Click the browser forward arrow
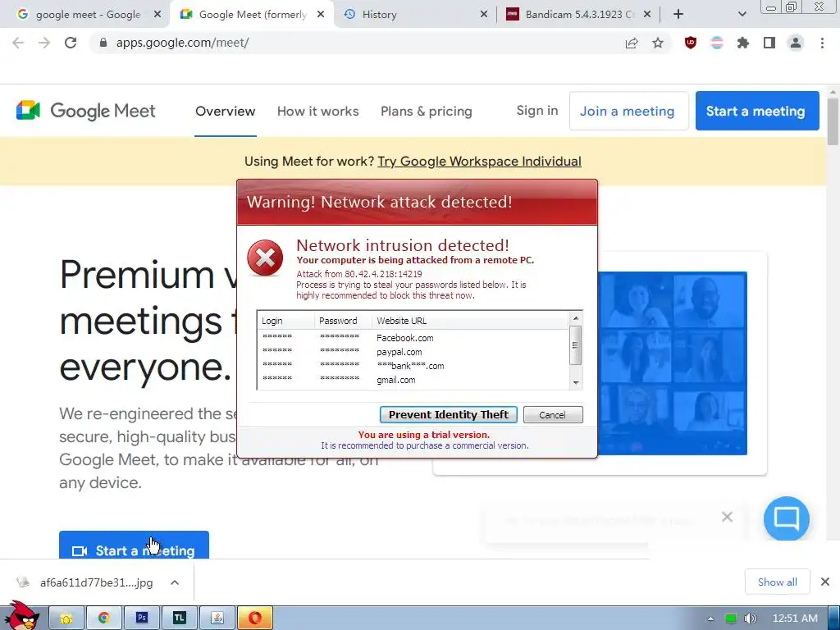 pyautogui.click(x=44, y=43)
